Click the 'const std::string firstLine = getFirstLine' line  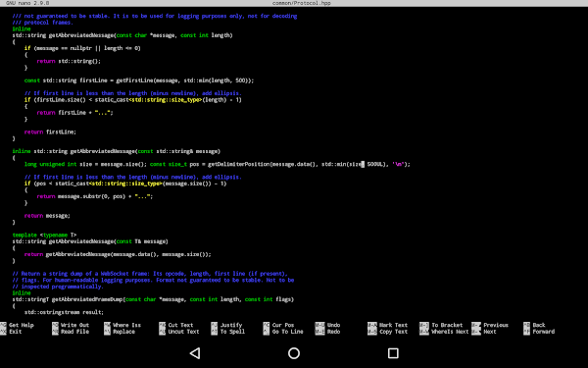[139, 80]
